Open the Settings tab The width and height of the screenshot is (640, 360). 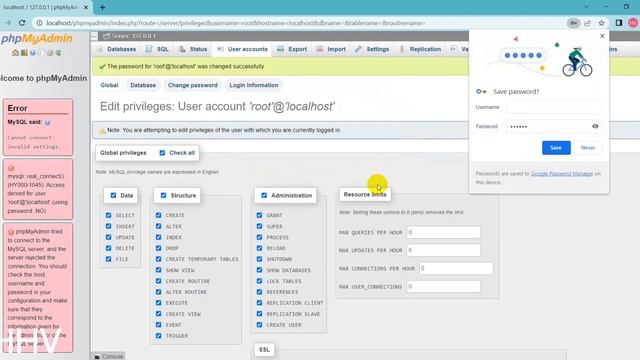tap(372, 49)
